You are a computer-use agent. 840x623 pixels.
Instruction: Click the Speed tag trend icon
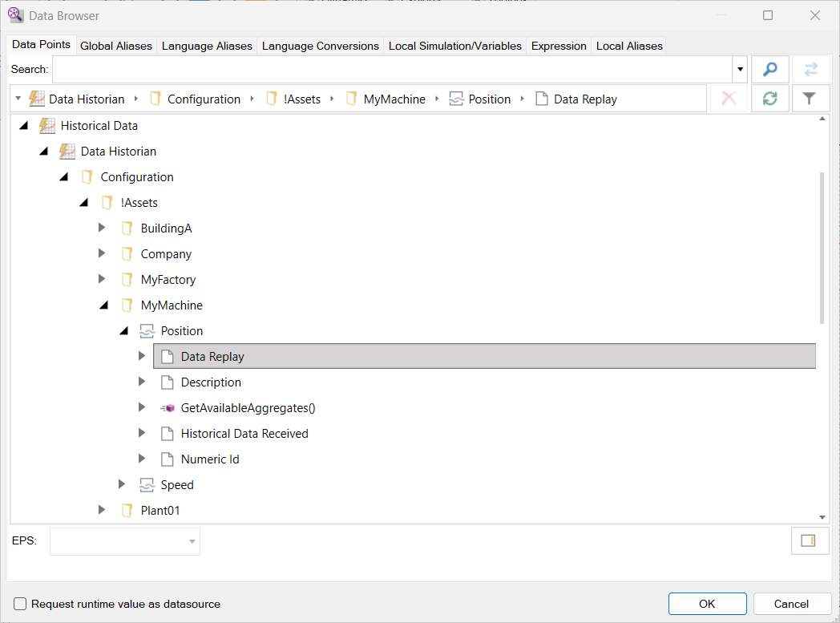147,485
